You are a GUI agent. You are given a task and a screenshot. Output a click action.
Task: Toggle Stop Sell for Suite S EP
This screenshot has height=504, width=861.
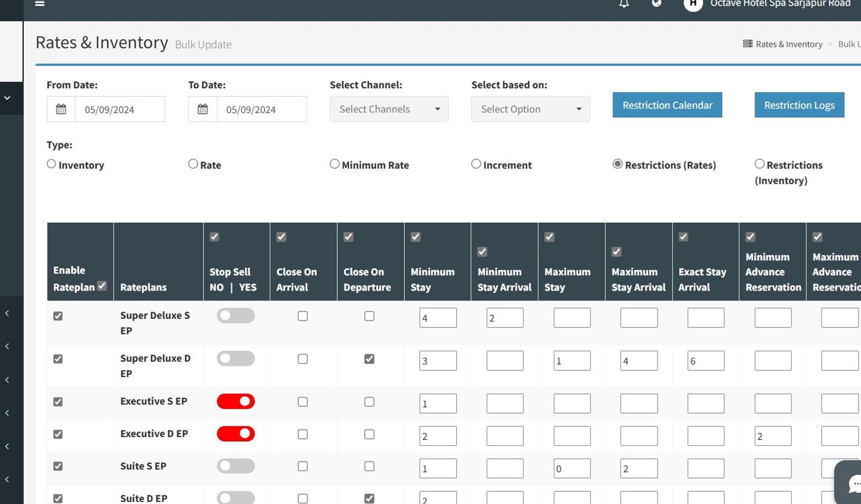236,466
